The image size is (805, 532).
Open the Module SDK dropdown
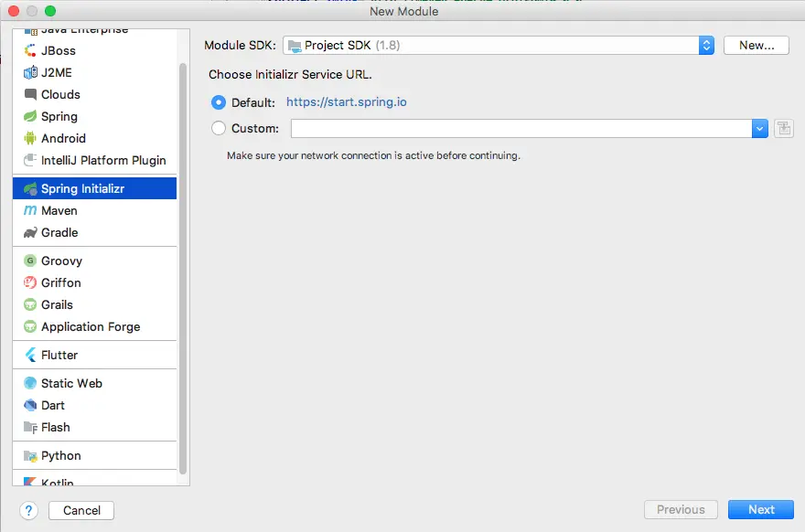[498, 45]
